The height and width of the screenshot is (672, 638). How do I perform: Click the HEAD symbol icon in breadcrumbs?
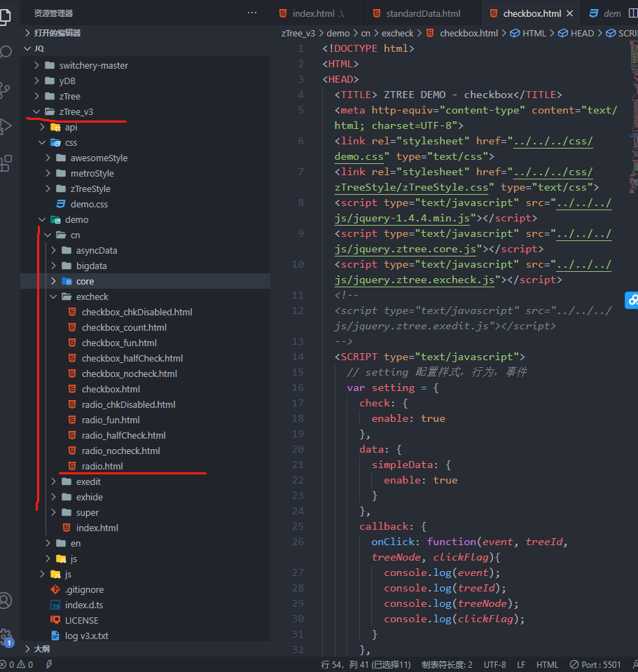pyautogui.click(x=562, y=33)
